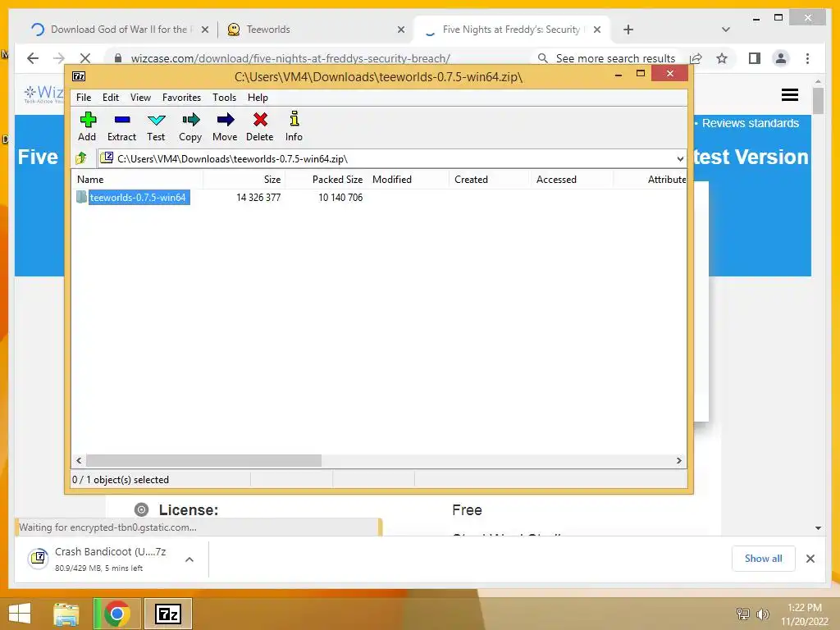Open the Help menu
The height and width of the screenshot is (630, 840).
258,98
